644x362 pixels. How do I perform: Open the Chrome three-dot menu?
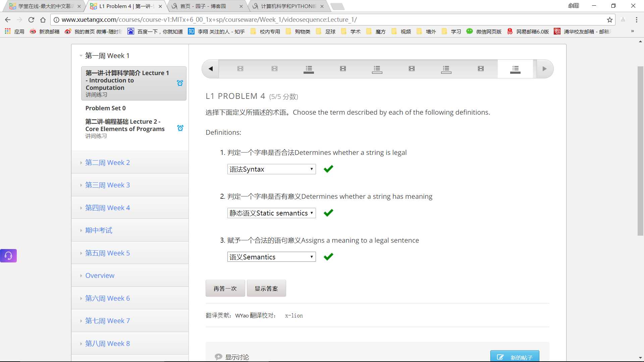[636, 20]
